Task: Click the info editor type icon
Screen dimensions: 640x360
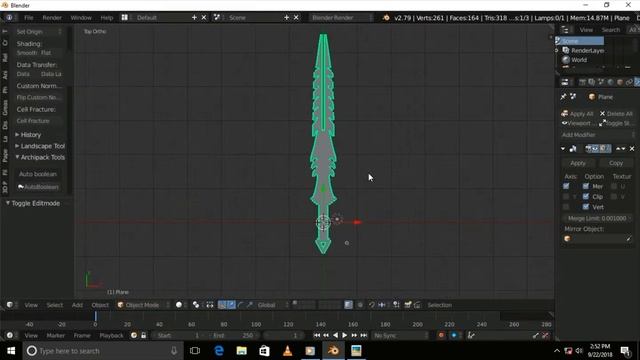Action: point(9,18)
